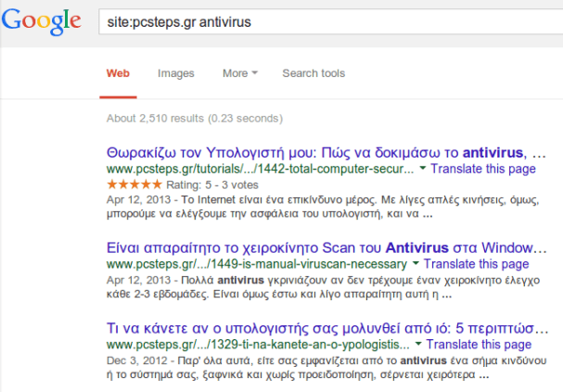This screenshot has width=563, height=392.
Task: Click the 1329-ti-na-kanete green URL
Action: pos(258,345)
